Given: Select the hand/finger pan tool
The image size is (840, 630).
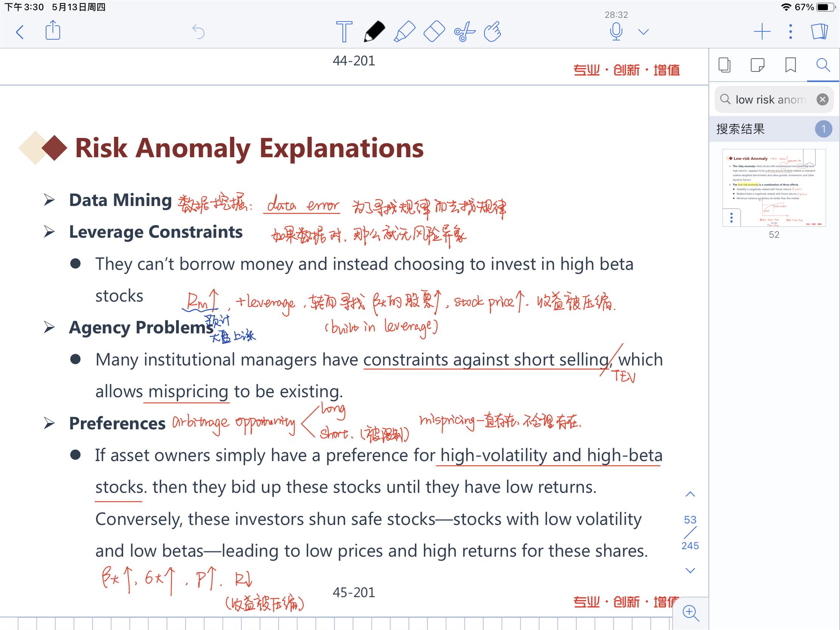Looking at the screenshot, I should click(493, 31).
